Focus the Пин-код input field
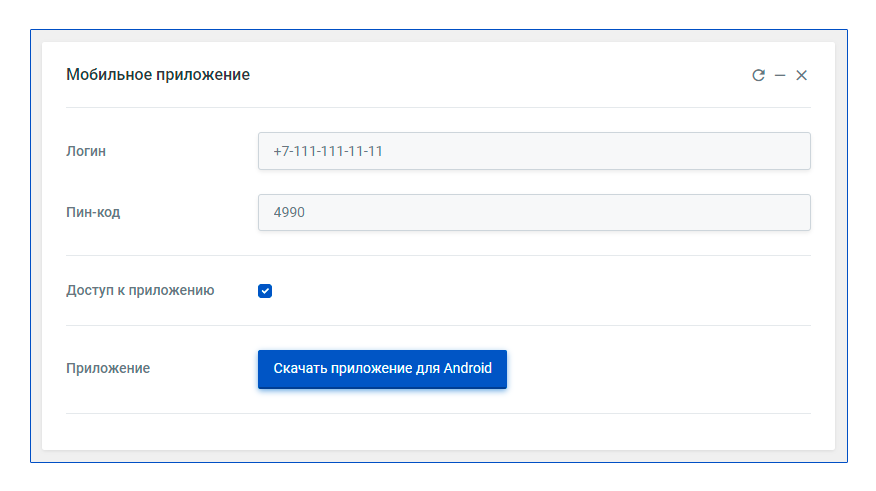 coord(534,212)
